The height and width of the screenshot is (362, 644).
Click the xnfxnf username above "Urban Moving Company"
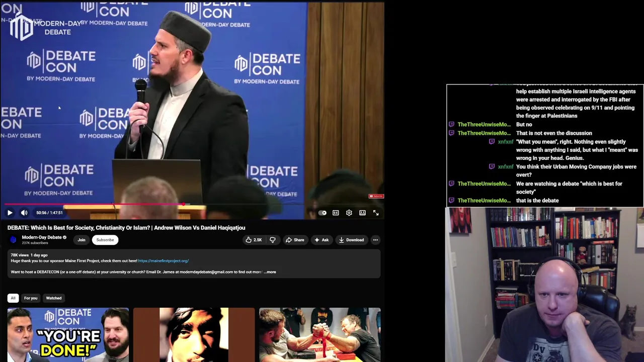point(506,167)
